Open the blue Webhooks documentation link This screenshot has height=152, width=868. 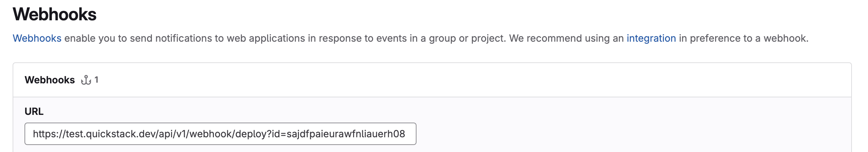coord(37,38)
